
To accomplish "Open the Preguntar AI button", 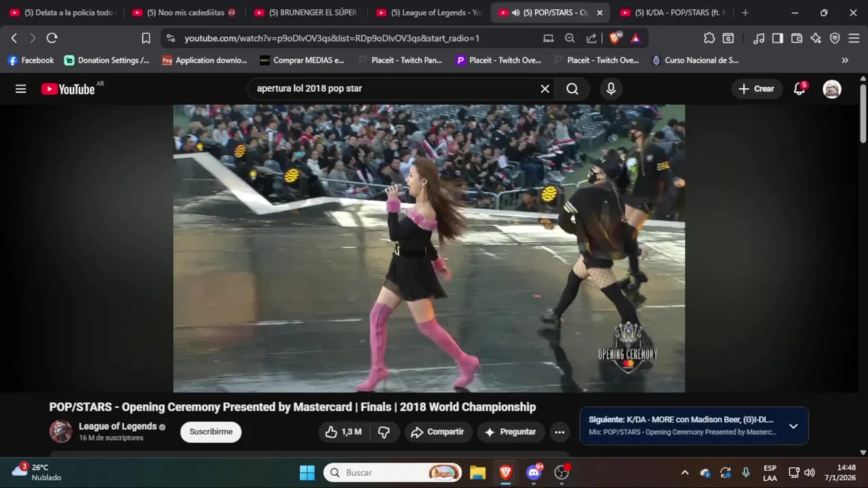I will pyautogui.click(x=510, y=432).
